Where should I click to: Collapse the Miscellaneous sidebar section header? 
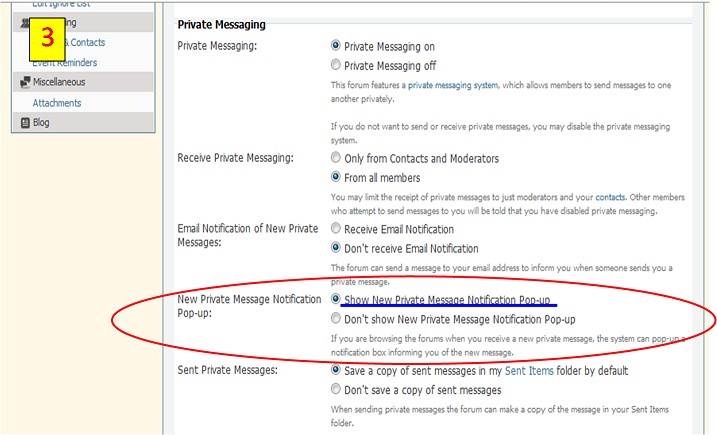[x=59, y=82]
